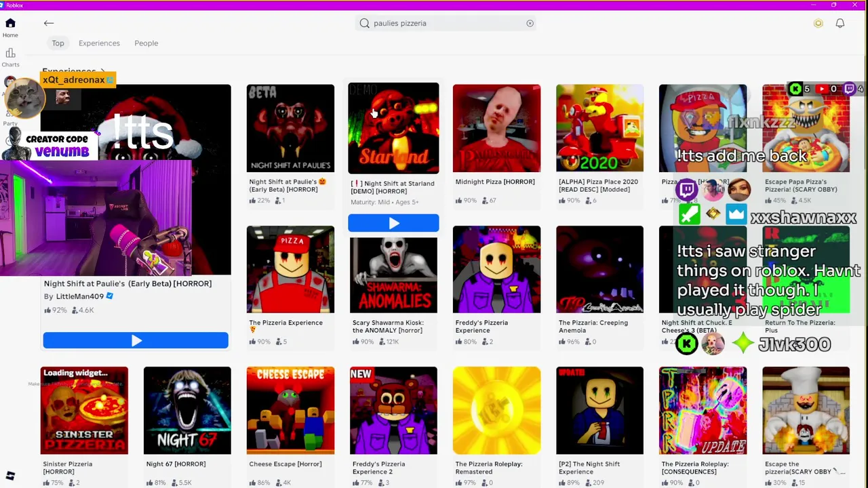Click the Roblox logo in the title bar
Viewport: 868px width, 488px height.
[x=3, y=5]
